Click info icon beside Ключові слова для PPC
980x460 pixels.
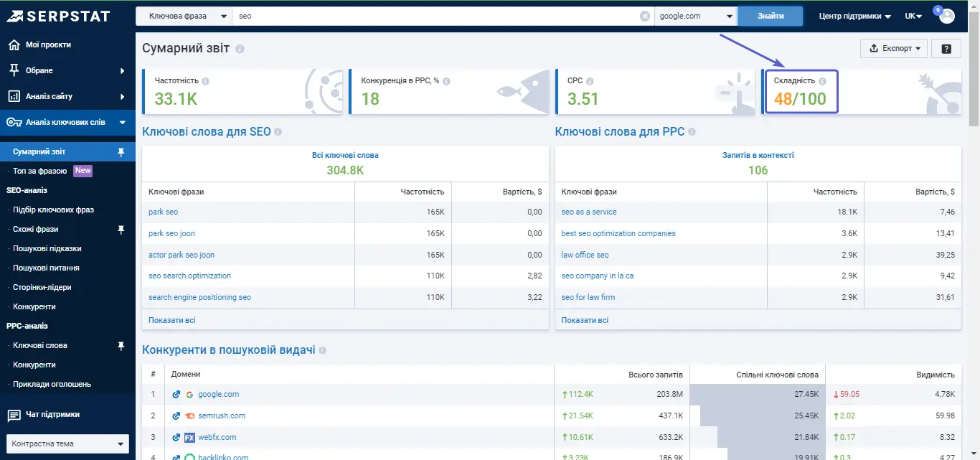(x=692, y=132)
